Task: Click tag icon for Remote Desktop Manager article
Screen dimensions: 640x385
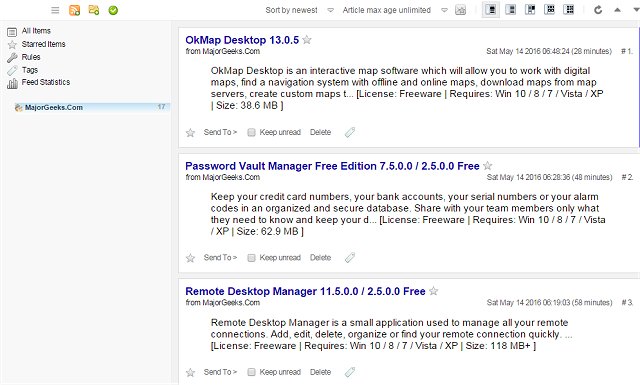Action: click(x=350, y=372)
